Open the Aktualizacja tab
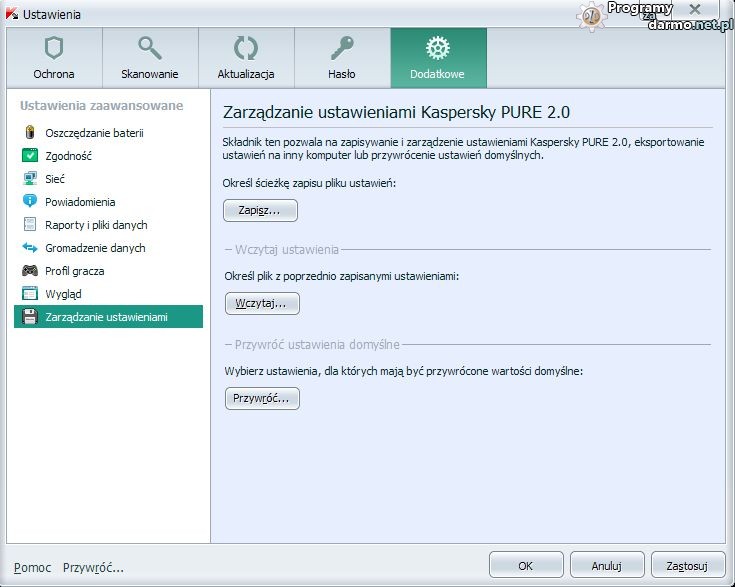Viewport: 735px width, 587px height. click(246, 58)
